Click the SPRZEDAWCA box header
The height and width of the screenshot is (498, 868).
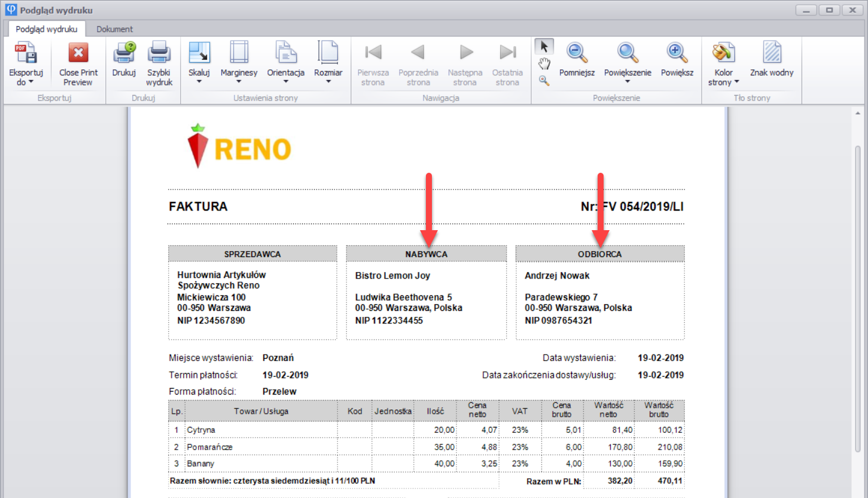coord(252,254)
